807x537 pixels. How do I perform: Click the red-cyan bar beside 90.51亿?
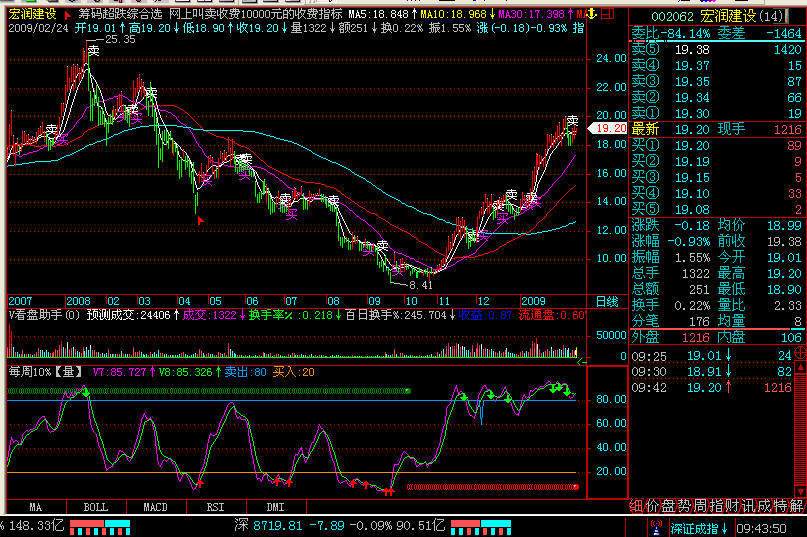481,527
